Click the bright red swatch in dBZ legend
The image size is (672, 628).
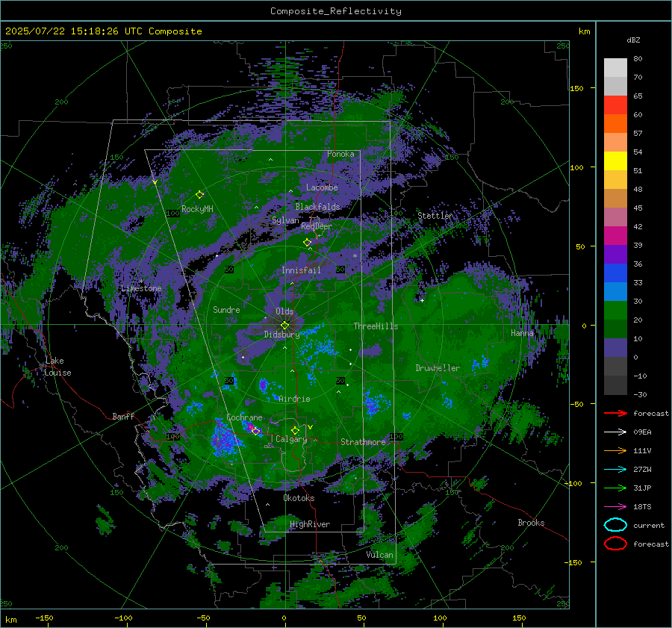pos(615,105)
